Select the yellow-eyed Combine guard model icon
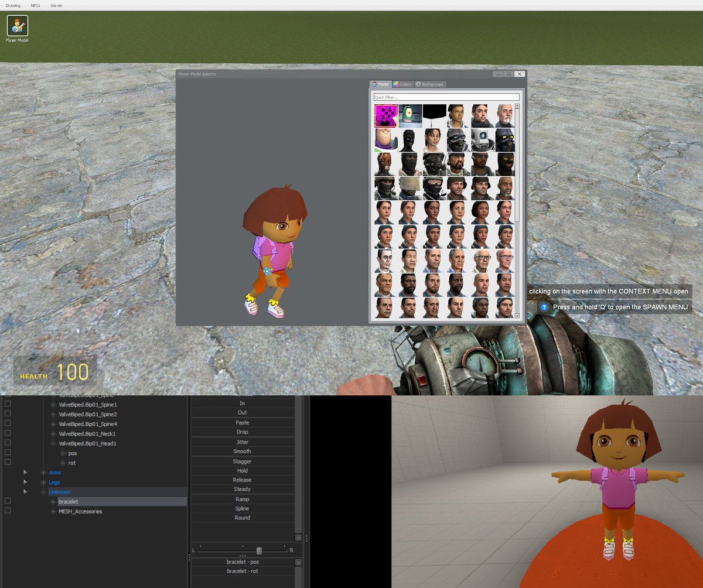 (x=506, y=140)
